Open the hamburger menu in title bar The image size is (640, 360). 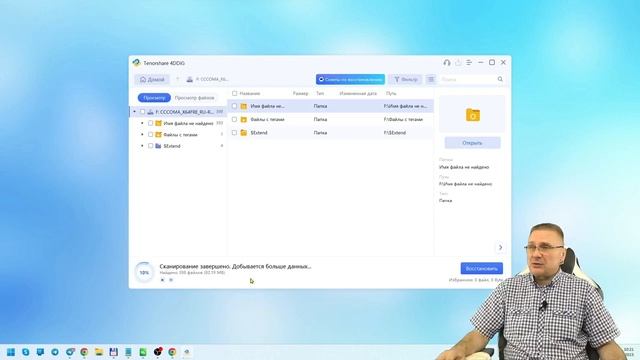click(469, 62)
